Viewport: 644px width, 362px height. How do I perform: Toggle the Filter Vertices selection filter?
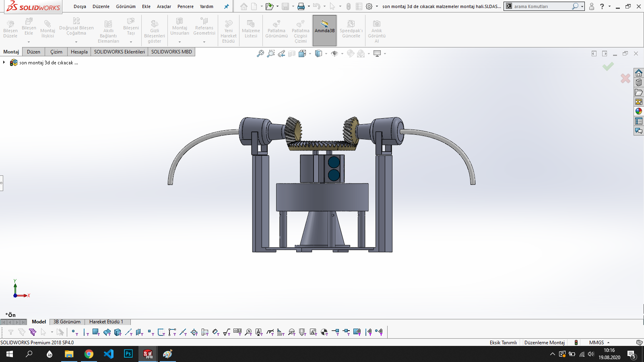[x=74, y=332]
